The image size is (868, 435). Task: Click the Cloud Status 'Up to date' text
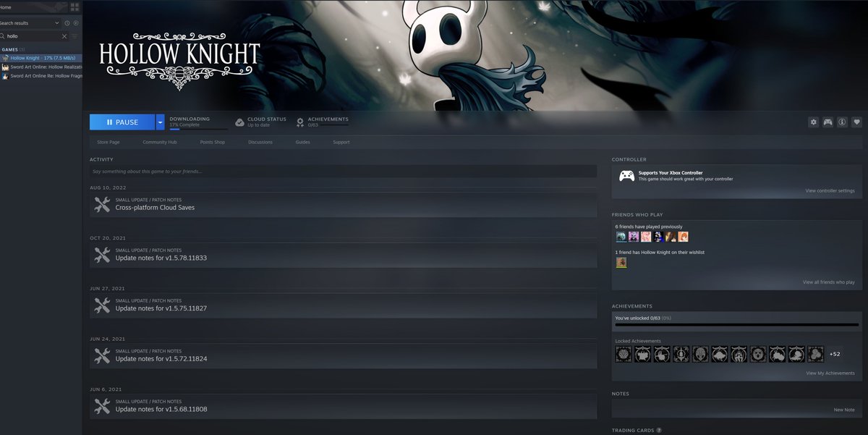coord(259,125)
